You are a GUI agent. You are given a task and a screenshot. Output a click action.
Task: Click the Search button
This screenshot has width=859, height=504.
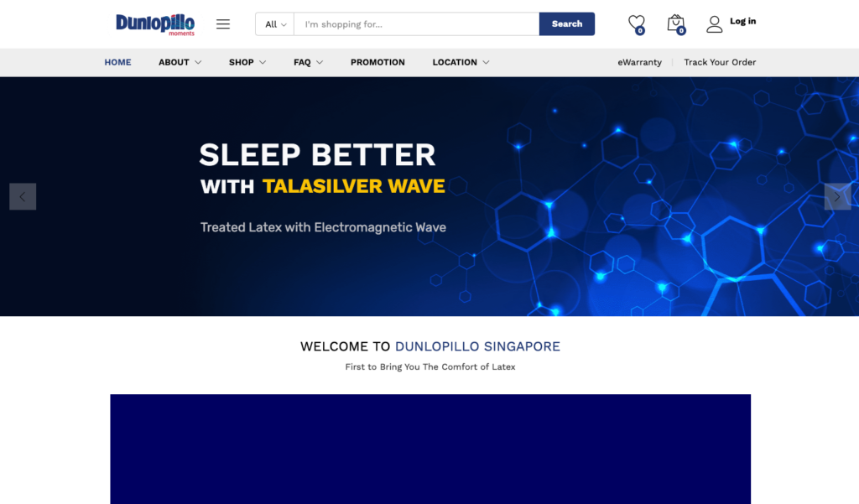click(567, 23)
